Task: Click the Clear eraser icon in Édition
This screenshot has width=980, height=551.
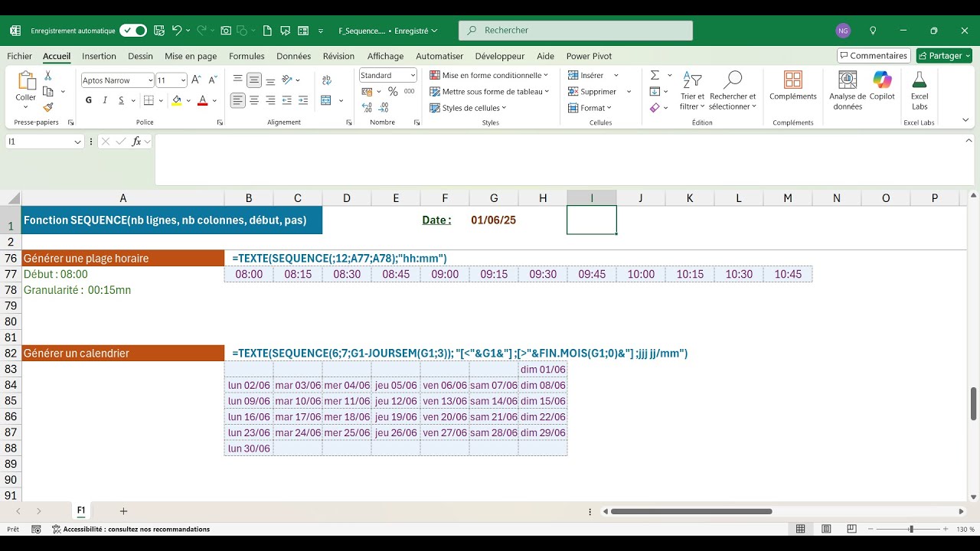Action: point(655,108)
